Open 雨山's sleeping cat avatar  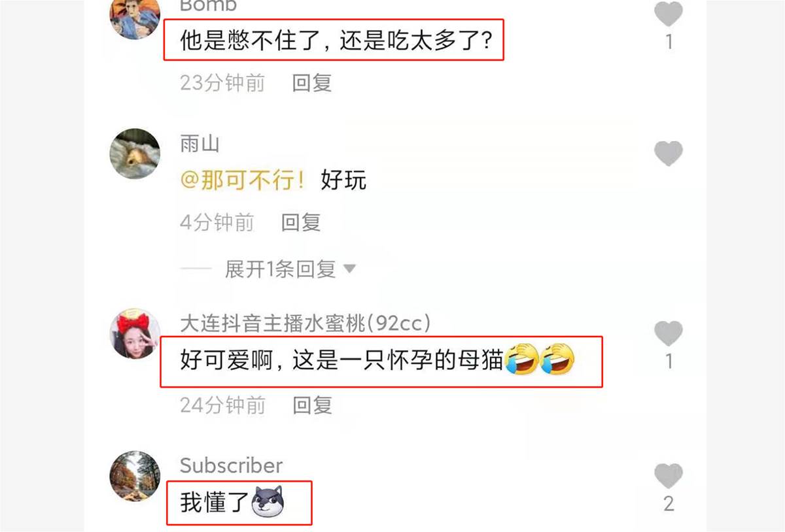(x=135, y=154)
